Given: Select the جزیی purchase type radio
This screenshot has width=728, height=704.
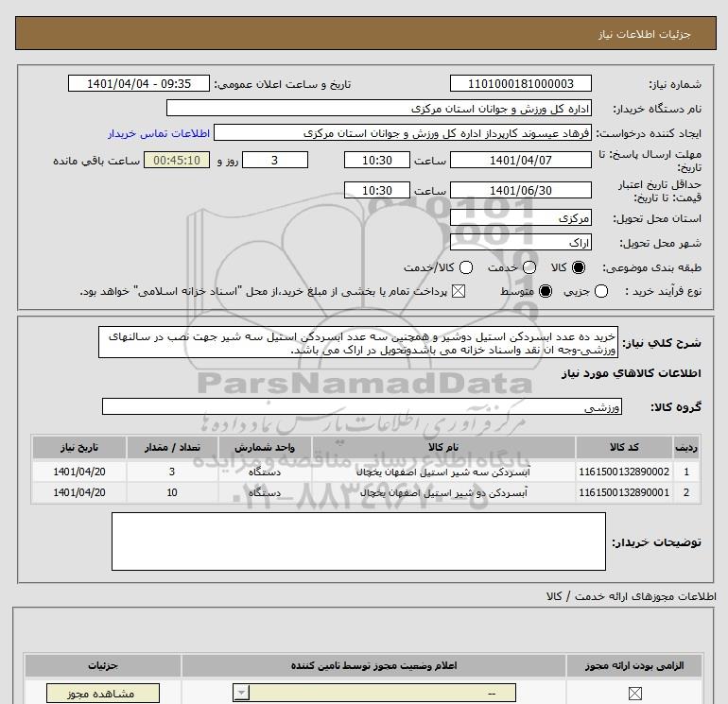Looking at the screenshot, I should [600, 291].
